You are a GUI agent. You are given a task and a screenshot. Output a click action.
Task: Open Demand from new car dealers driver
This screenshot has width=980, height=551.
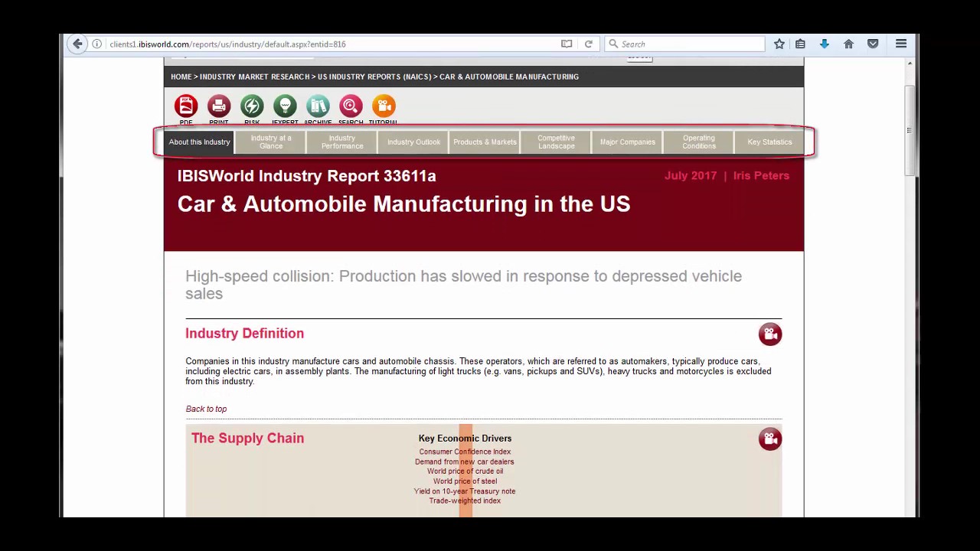[465, 461]
